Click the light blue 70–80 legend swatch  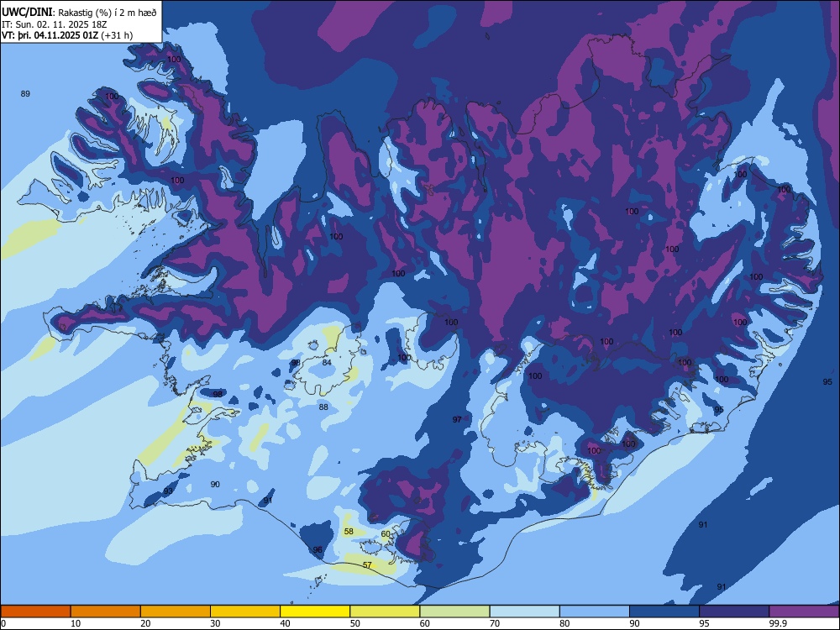[525, 612]
